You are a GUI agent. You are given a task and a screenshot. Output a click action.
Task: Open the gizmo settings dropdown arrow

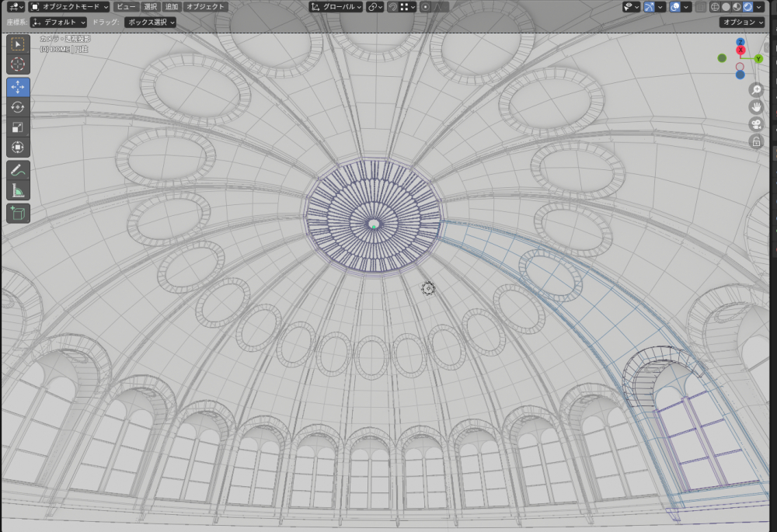point(660,7)
